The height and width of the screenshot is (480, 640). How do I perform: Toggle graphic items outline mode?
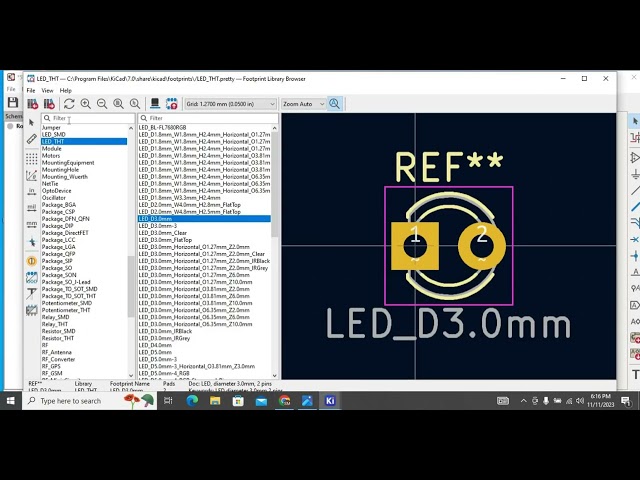31,310
